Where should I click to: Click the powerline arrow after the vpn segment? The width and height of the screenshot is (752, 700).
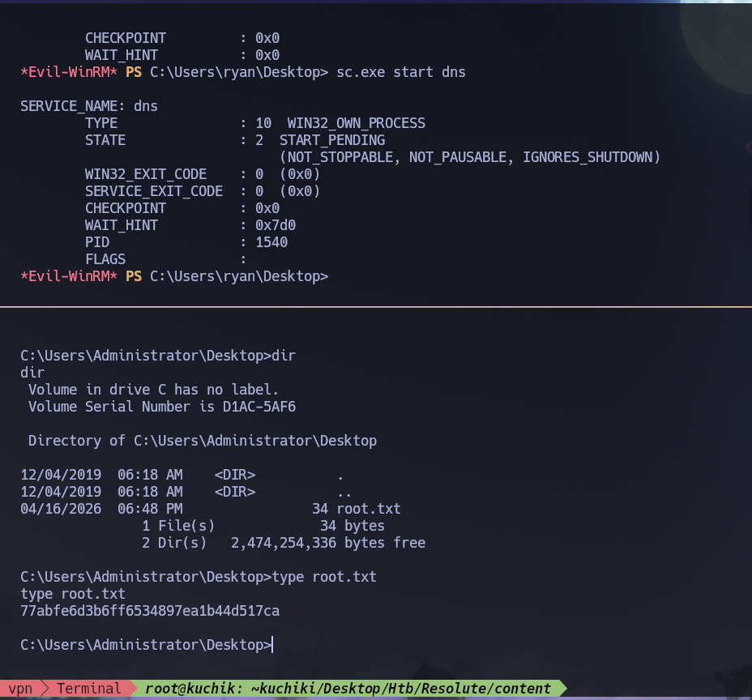[x=46, y=688]
